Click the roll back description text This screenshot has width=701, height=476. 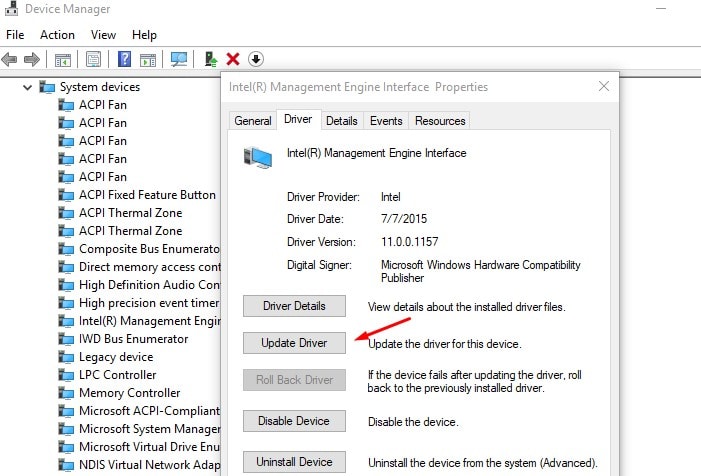pos(474,381)
